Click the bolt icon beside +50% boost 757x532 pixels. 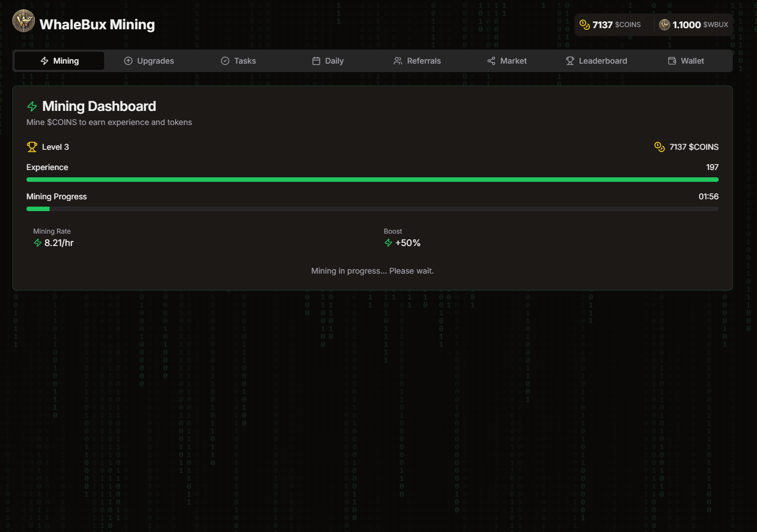point(388,243)
